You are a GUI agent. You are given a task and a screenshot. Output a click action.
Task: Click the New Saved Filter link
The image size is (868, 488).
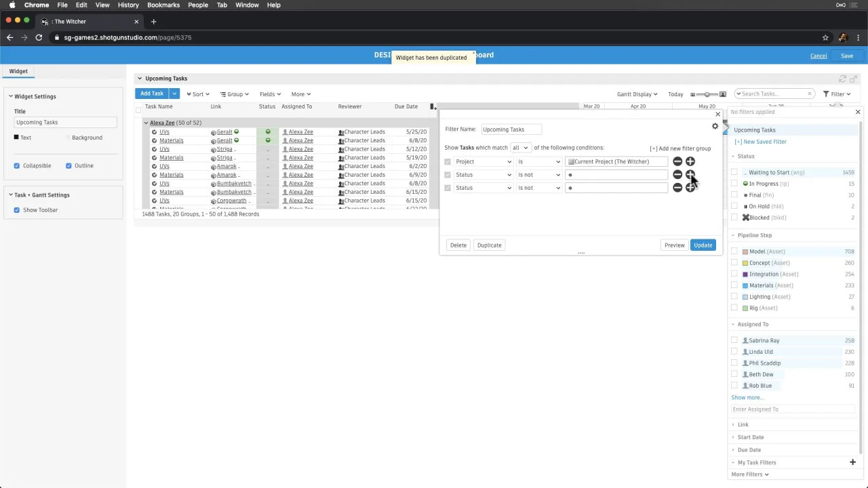point(761,142)
